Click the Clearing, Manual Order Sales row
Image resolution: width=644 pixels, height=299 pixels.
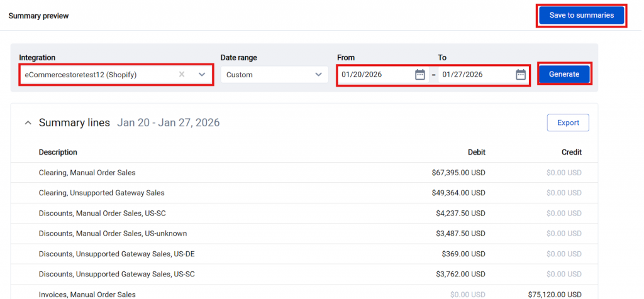click(87, 173)
